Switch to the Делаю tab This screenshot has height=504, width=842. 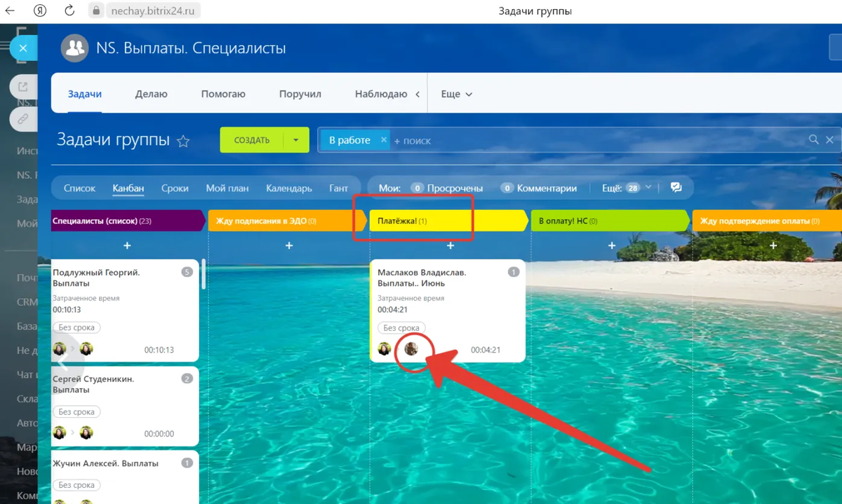pyautogui.click(x=152, y=94)
